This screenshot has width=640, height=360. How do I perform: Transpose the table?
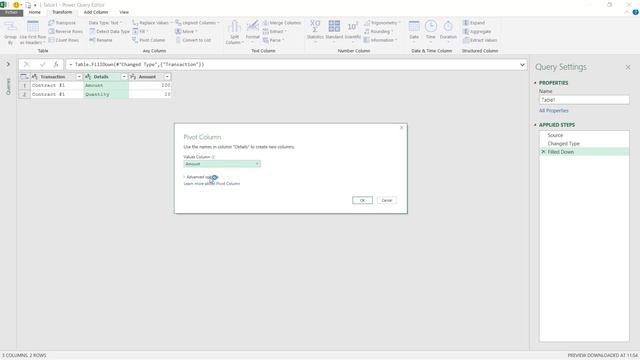[x=62, y=23]
